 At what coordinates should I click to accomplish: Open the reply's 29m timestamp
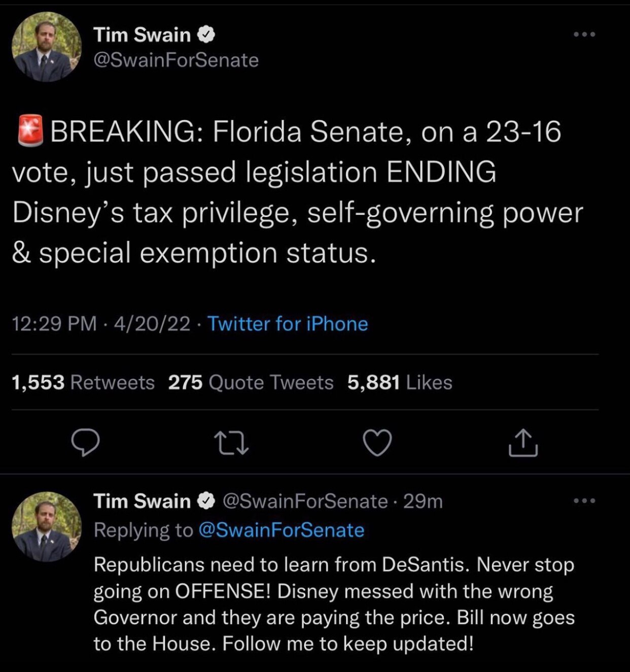pos(423,501)
